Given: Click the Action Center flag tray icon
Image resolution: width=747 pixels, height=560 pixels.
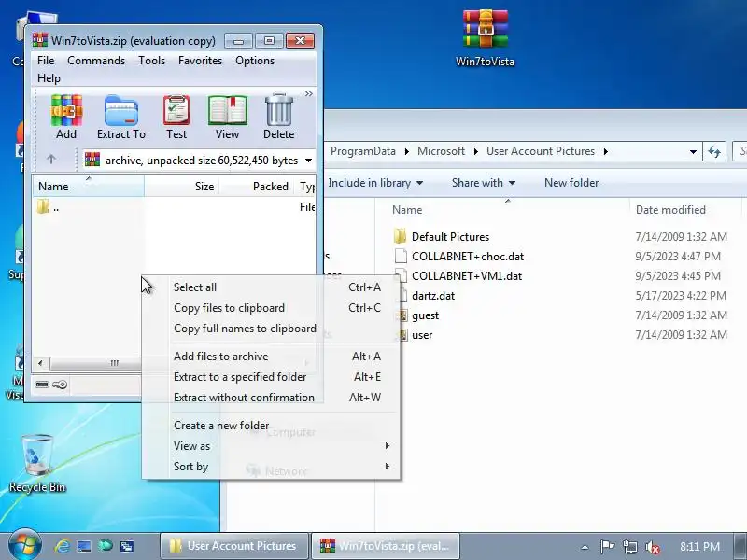Looking at the screenshot, I should 607,547.
